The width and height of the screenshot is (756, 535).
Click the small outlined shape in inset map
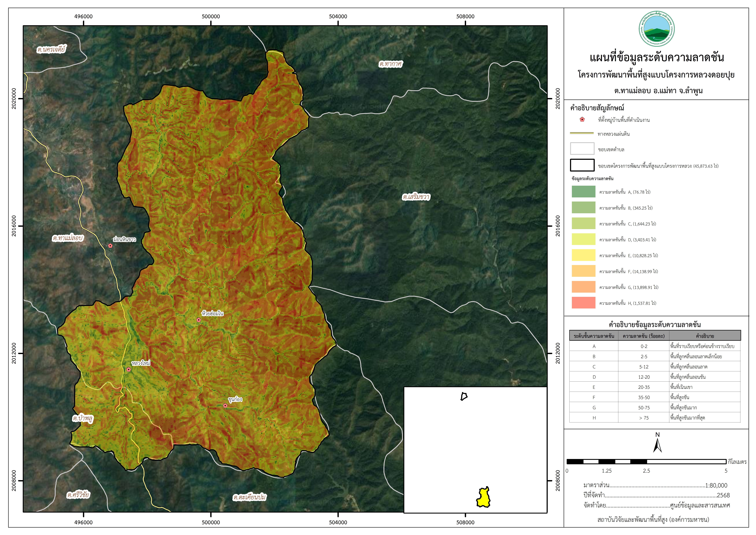click(x=464, y=396)
